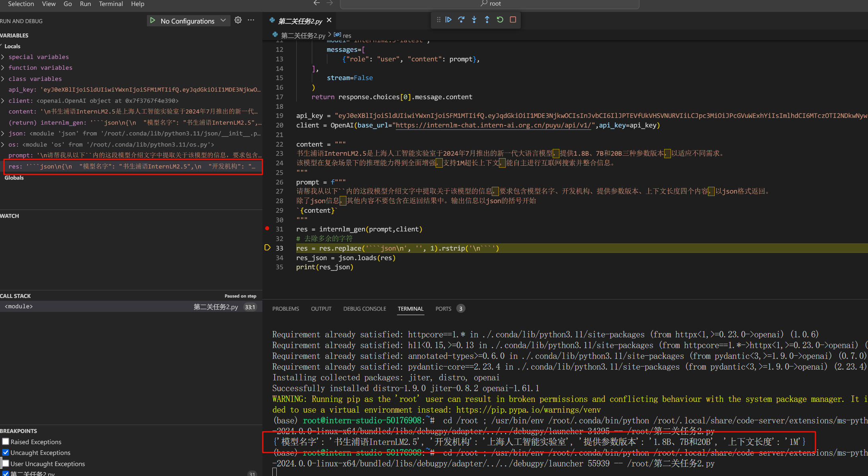Expand the Globals section
Image resolution: width=868 pixels, height=476 pixels.
14,178
